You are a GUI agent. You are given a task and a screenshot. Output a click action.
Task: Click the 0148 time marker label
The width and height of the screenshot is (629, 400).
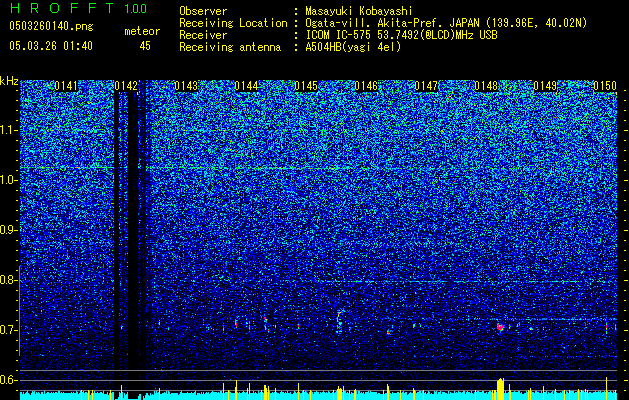click(x=486, y=86)
